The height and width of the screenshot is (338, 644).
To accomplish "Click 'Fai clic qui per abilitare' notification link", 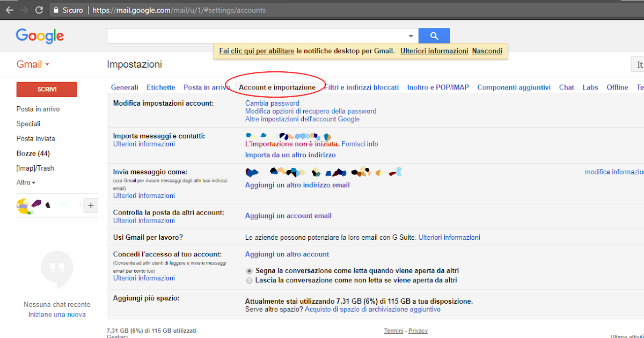I will (257, 51).
